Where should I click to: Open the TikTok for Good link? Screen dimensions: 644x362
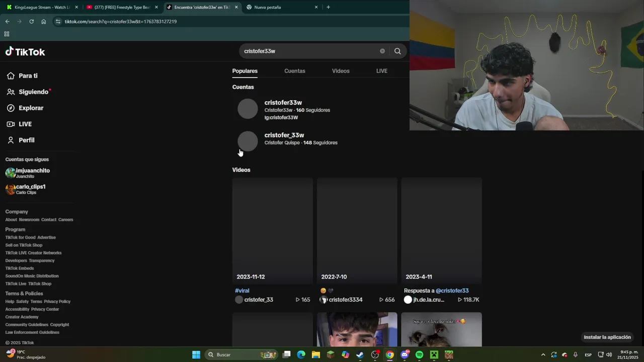click(21, 237)
